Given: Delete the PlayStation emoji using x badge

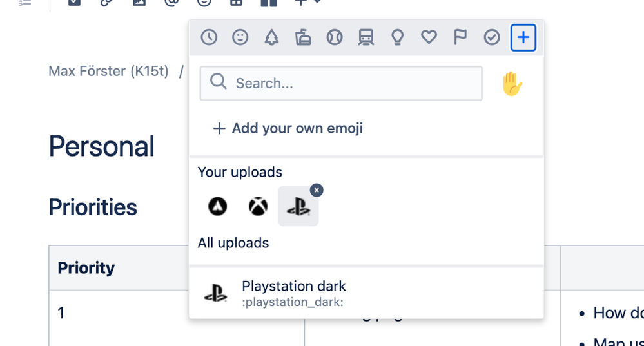Looking at the screenshot, I should [317, 190].
